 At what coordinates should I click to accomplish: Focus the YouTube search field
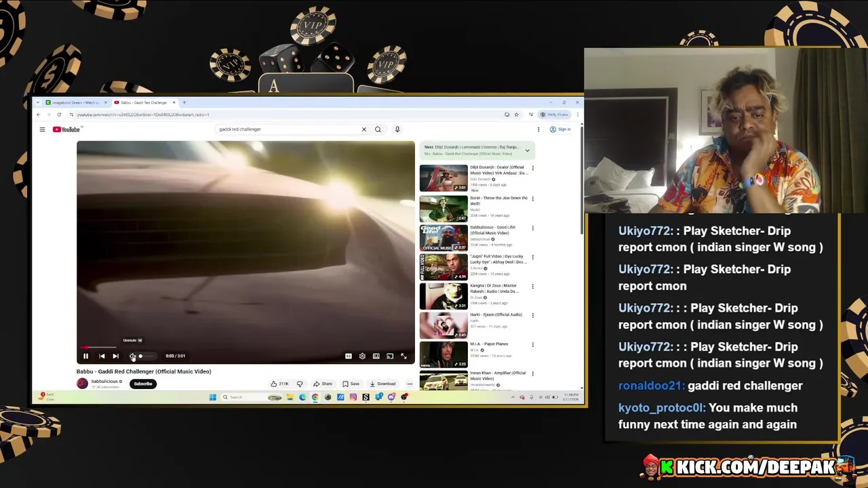288,129
